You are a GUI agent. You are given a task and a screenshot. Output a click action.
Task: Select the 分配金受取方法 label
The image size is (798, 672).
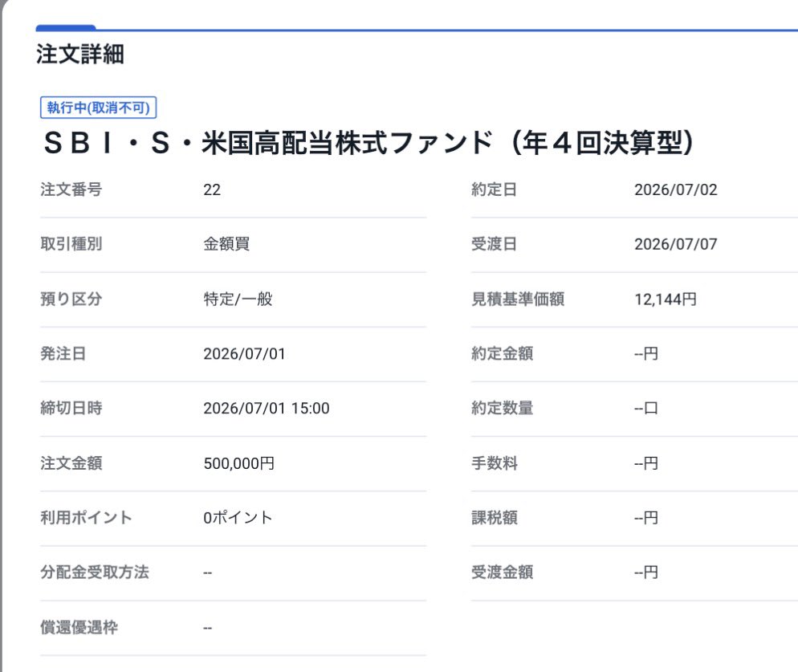pyautogui.click(x=95, y=572)
